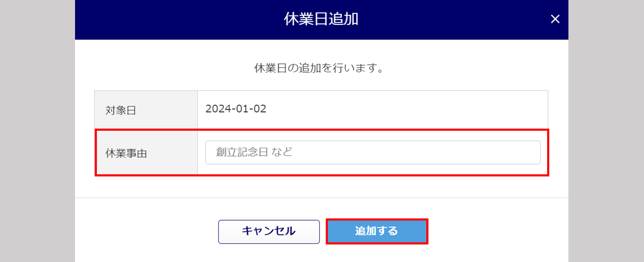Click the divider line above the buttons
Image resolution: width=644 pixels, height=262 pixels.
point(321,198)
